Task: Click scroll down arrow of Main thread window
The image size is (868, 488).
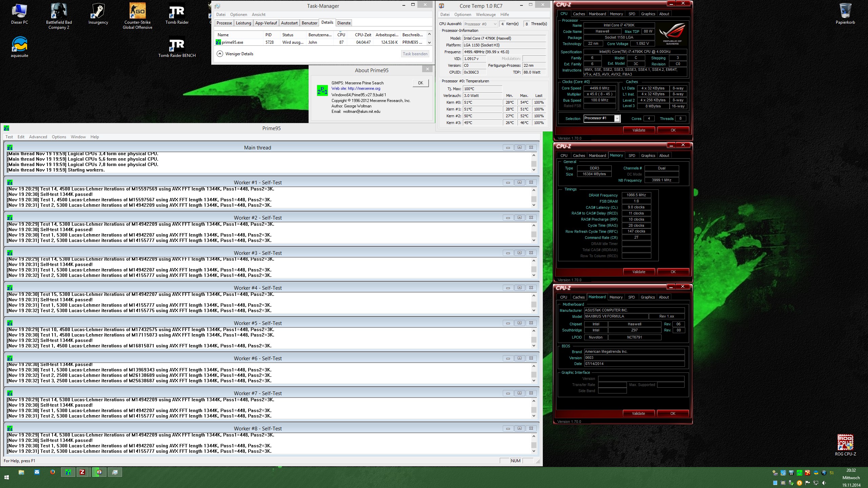Action: point(534,170)
